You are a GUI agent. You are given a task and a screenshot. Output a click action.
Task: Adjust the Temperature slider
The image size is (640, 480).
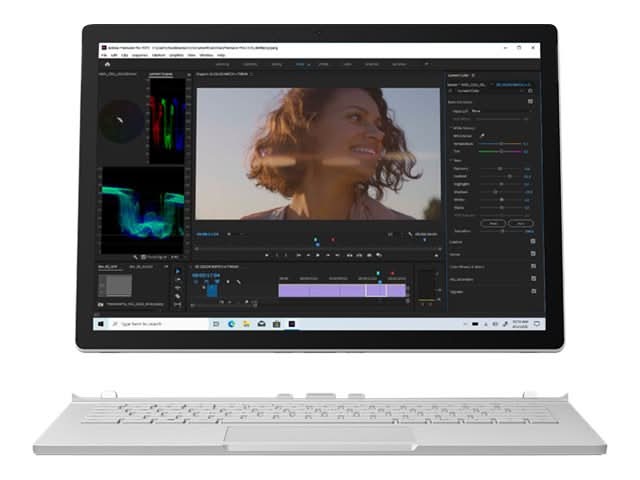click(x=500, y=143)
